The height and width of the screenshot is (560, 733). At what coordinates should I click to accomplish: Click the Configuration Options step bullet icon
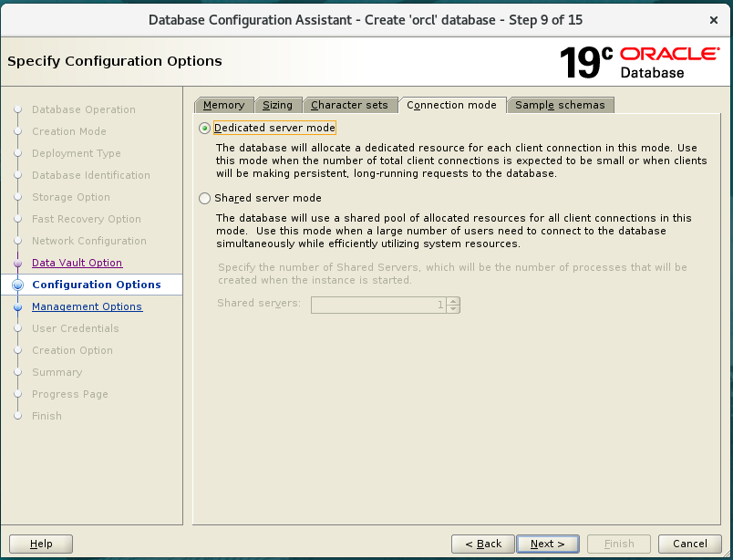[17, 285]
